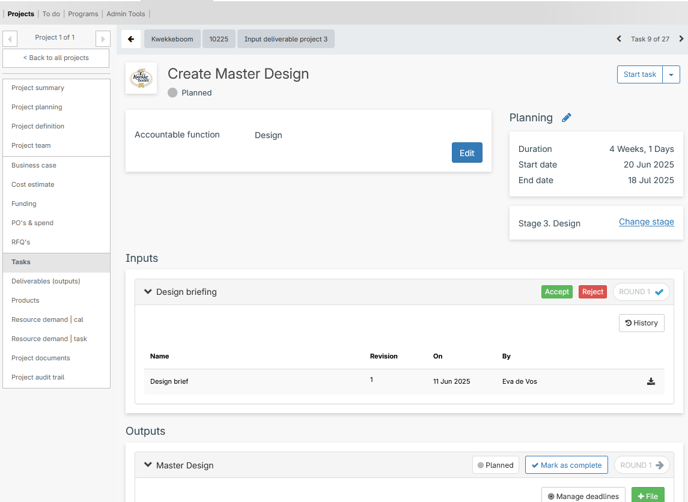
Task: Click the Planned status badge of Master Design
Action: 495,465
